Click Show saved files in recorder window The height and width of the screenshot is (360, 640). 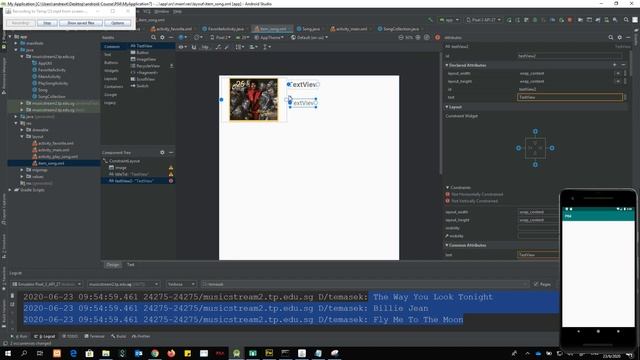pyautogui.click(x=81, y=23)
